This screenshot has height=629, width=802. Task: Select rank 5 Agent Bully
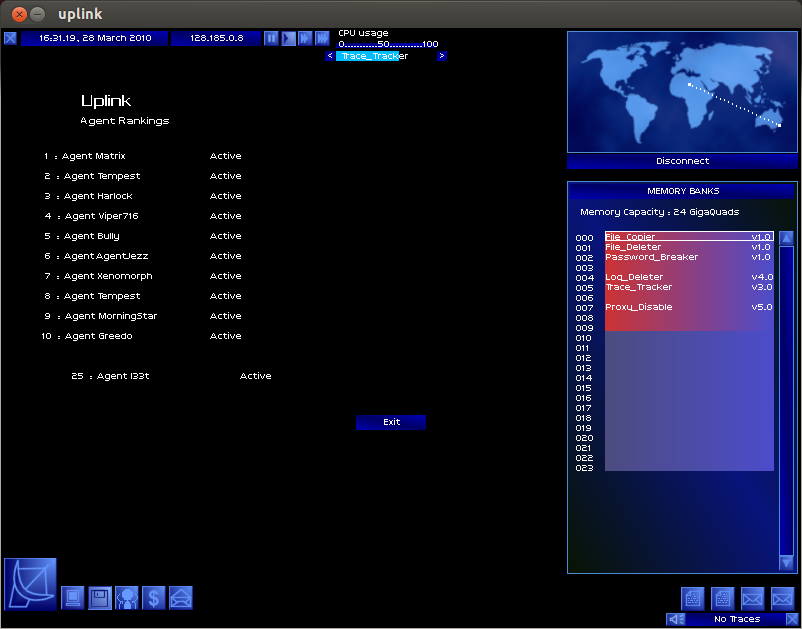point(82,236)
